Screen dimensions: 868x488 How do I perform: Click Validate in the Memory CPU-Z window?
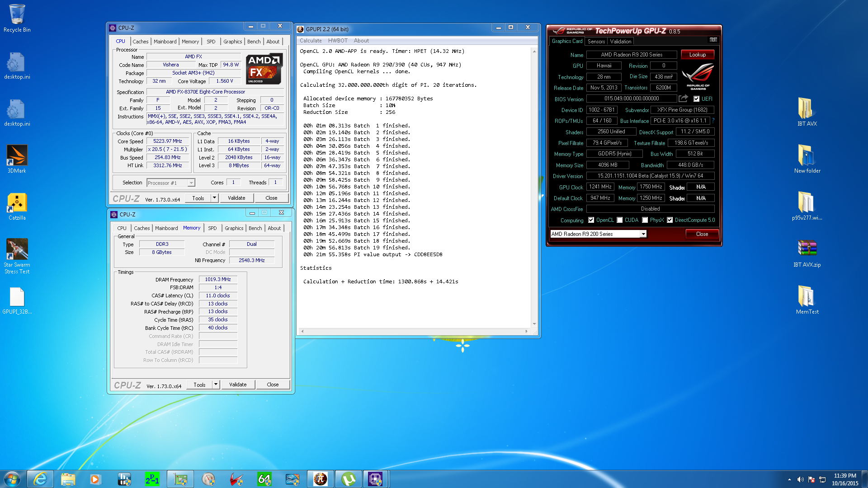click(x=238, y=385)
